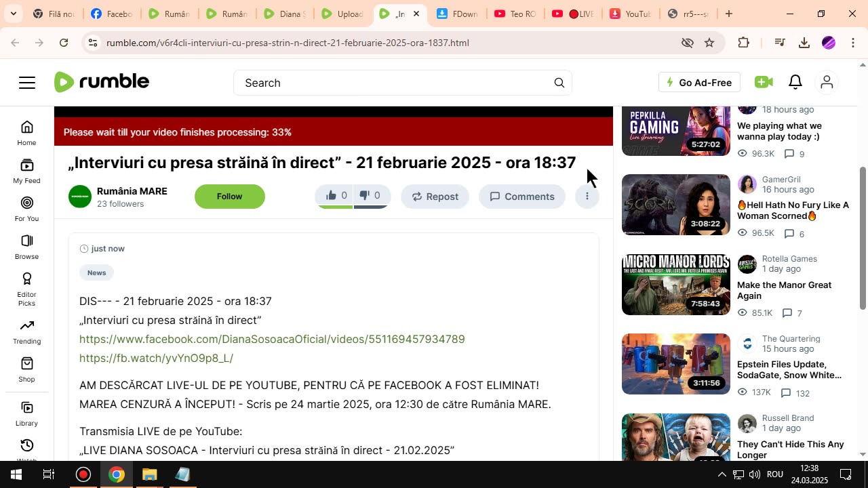
Task: Open Home in the sidebar
Action: coord(27,133)
